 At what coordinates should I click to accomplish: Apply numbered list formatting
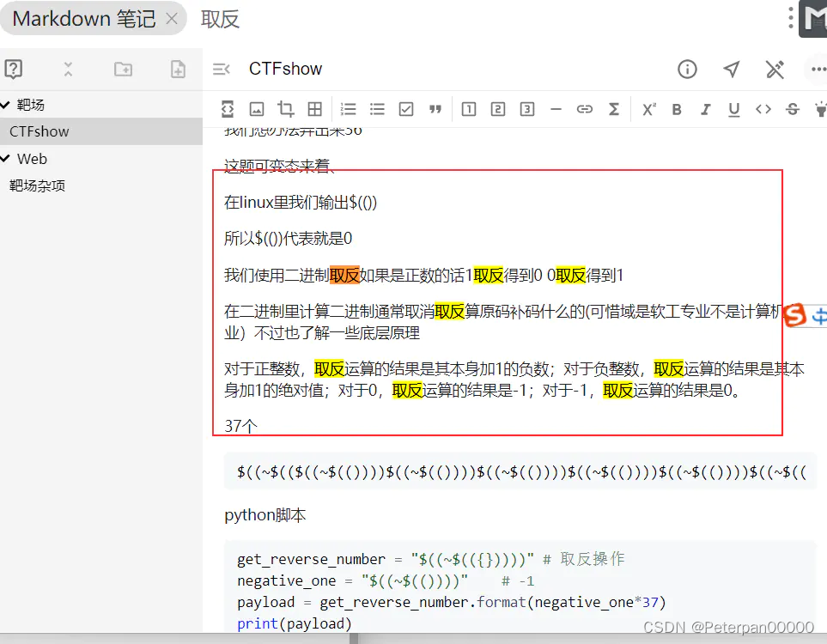(x=348, y=109)
